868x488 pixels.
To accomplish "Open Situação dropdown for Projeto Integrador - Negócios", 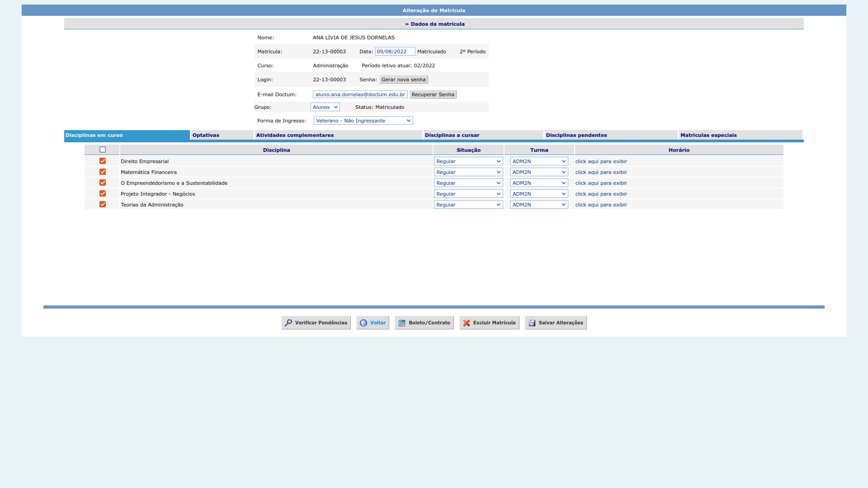I will 468,194.
